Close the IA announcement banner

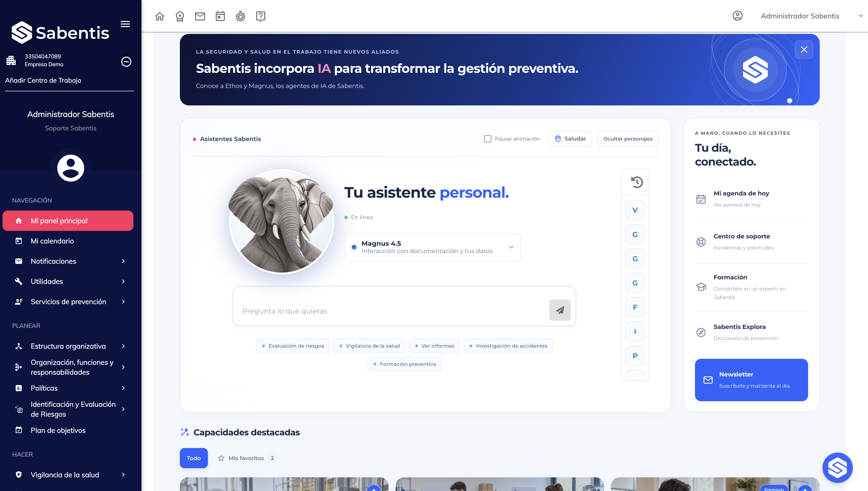point(804,50)
